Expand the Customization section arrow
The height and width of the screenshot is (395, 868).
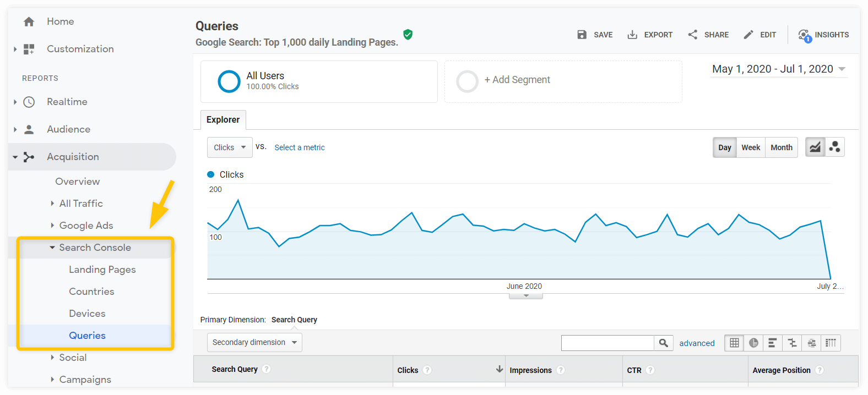pyautogui.click(x=15, y=49)
